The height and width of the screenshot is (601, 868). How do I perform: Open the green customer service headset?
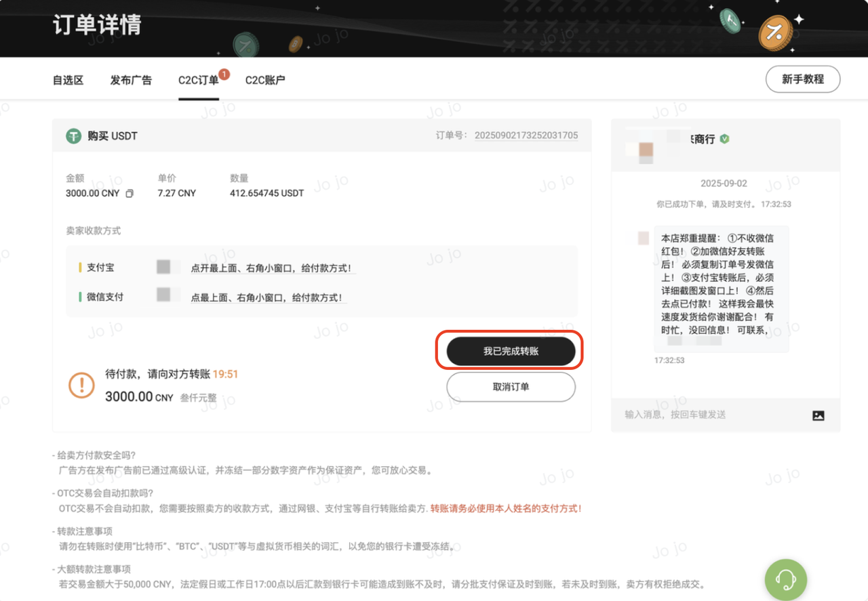pos(785,579)
